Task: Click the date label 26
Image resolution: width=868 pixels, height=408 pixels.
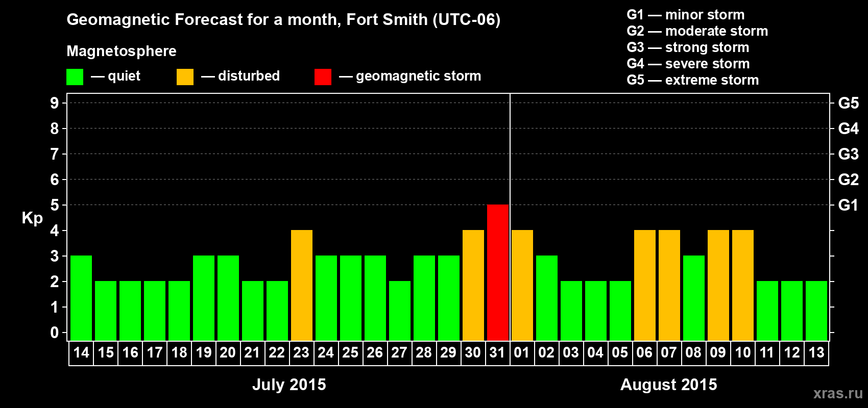Action: (x=375, y=352)
